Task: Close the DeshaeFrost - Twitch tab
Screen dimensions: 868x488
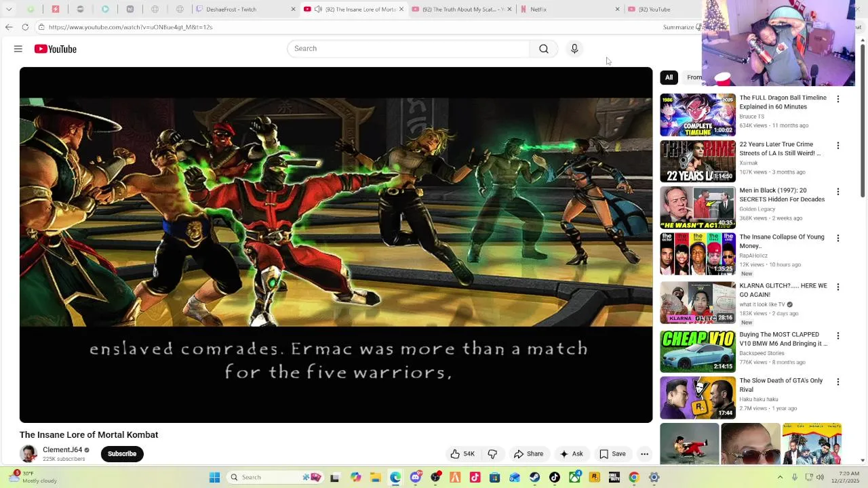Action: tap(293, 9)
